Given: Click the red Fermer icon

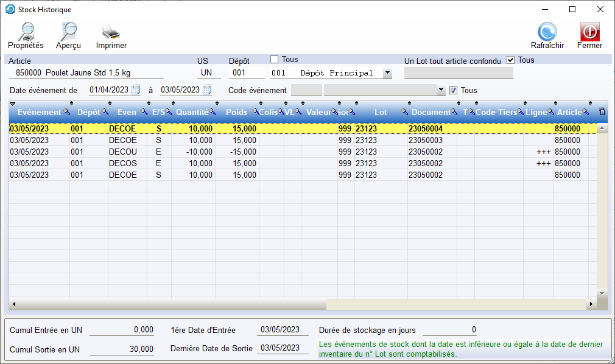Looking at the screenshot, I should (x=589, y=32).
